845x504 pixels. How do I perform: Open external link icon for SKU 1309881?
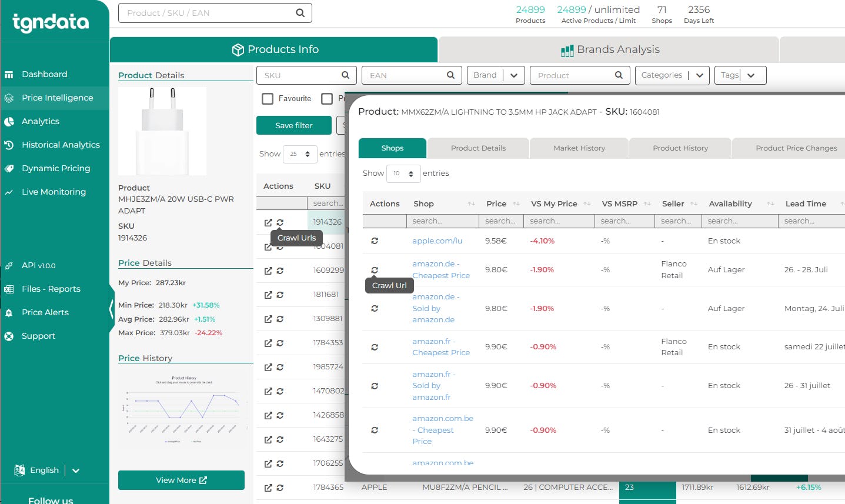(268, 319)
